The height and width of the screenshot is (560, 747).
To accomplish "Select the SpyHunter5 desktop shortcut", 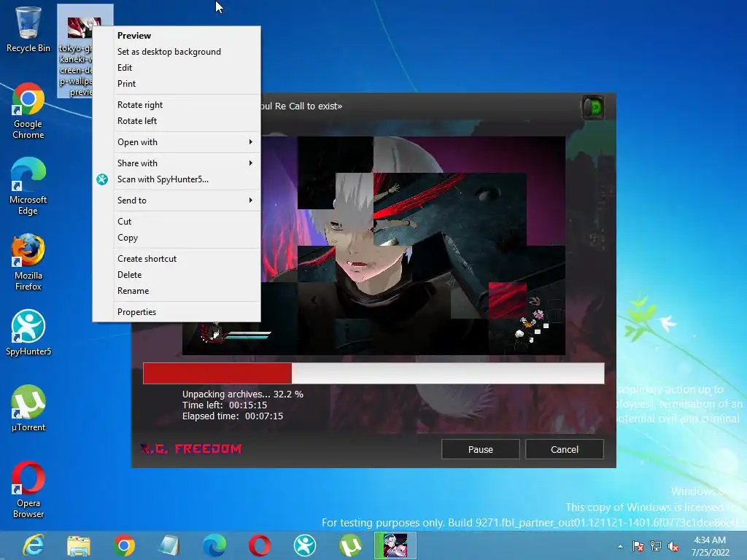I will pos(28,332).
